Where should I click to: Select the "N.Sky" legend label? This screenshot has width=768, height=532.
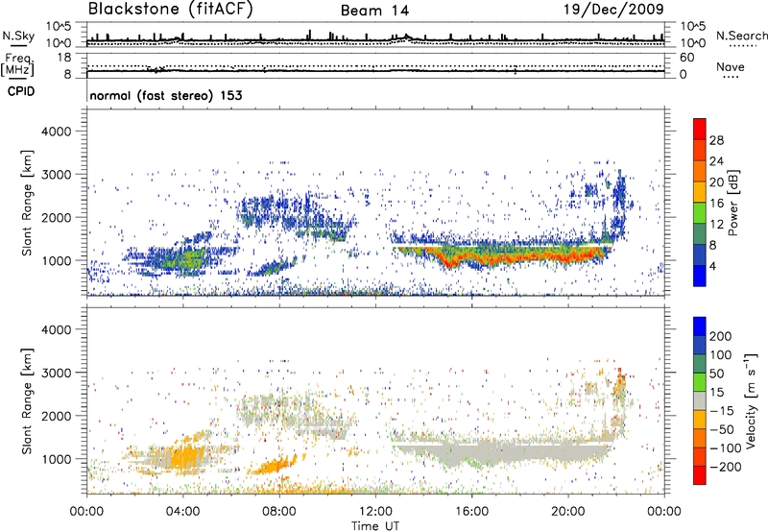click(x=18, y=36)
